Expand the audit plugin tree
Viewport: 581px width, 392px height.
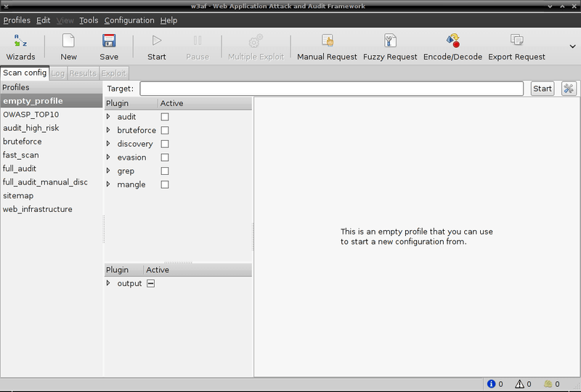pyautogui.click(x=108, y=116)
